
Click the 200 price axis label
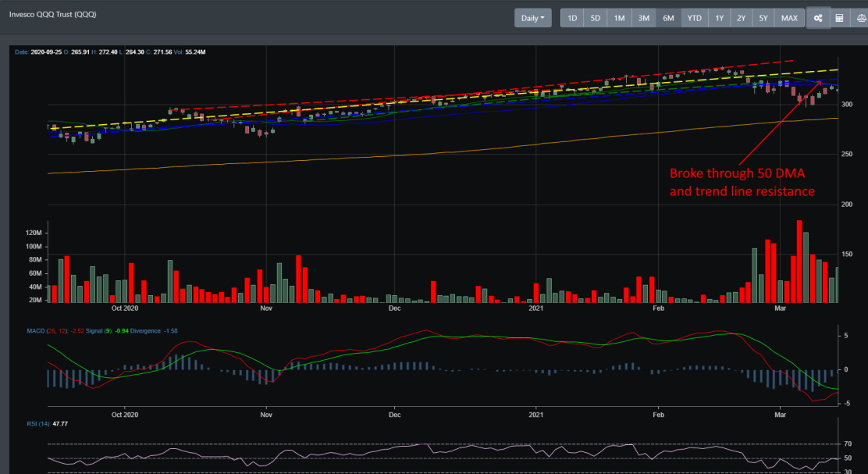pyautogui.click(x=847, y=205)
